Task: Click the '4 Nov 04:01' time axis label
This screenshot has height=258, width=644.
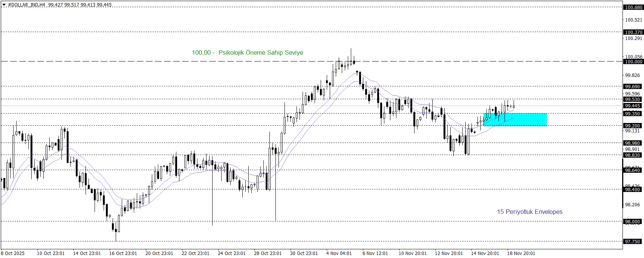Action: [339, 253]
